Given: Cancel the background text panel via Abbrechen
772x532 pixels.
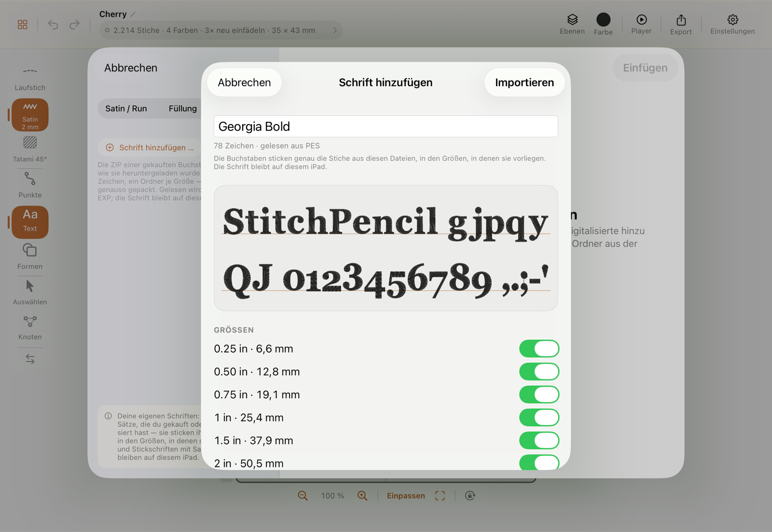Looking at the screenshot, I should tap(131, 68).
